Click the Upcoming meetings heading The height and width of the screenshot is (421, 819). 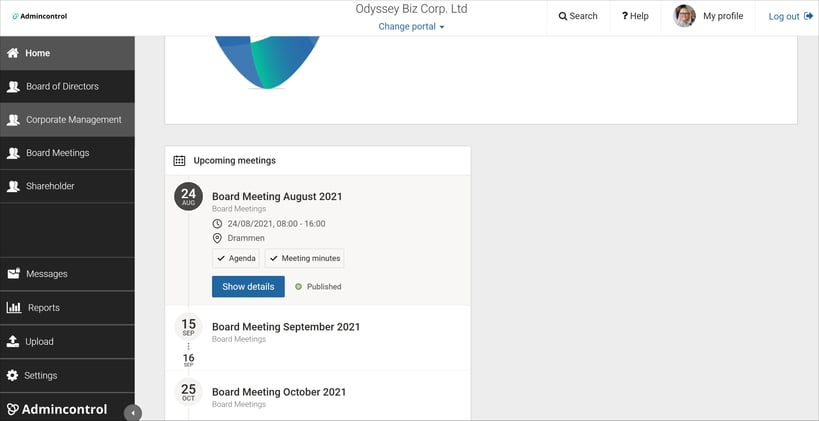235,160
